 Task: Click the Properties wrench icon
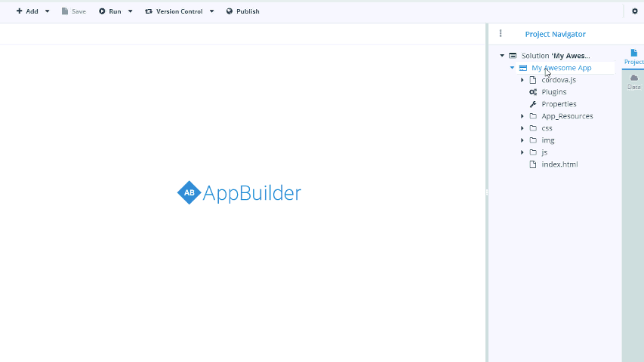(533, 104)
